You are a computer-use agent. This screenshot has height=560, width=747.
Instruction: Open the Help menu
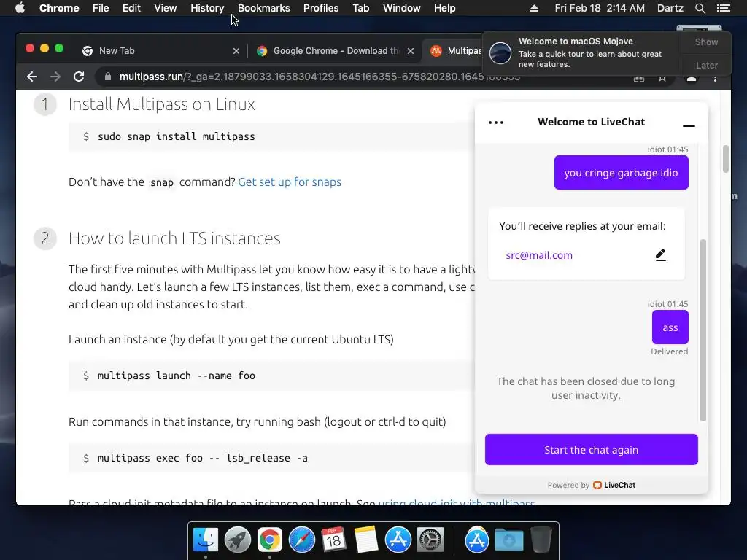[444, 8]
